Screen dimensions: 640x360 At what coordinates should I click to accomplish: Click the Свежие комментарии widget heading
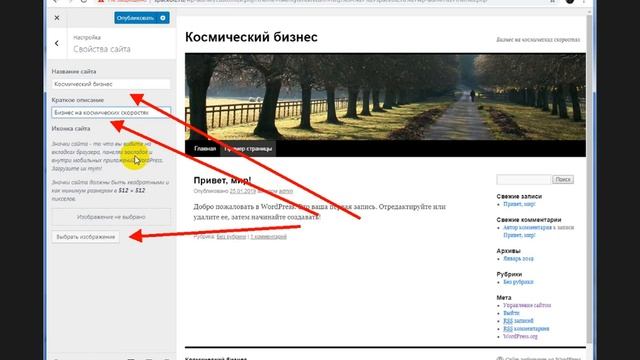(529, 220)
